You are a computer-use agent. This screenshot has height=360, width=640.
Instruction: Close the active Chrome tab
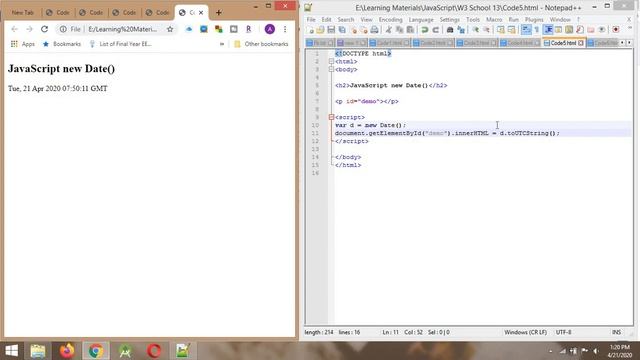[x=201, y=13]
